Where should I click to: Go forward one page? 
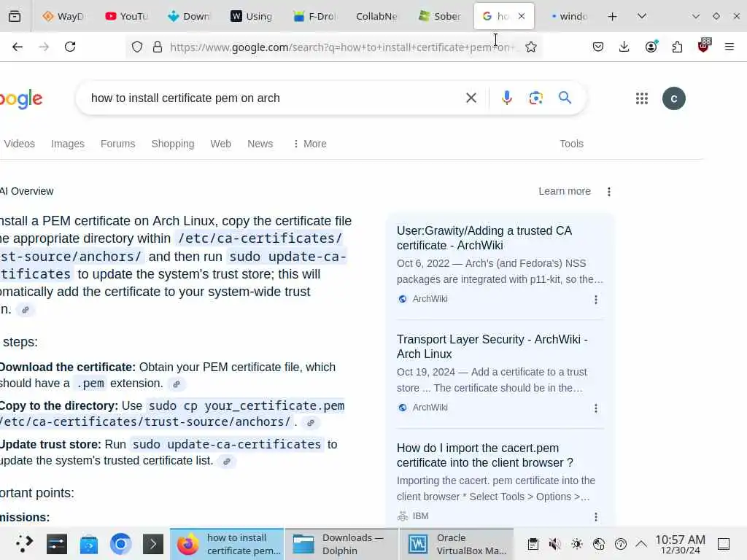coord(44,47)
